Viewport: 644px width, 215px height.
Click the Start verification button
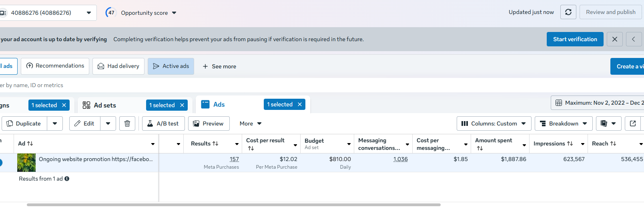575,39
